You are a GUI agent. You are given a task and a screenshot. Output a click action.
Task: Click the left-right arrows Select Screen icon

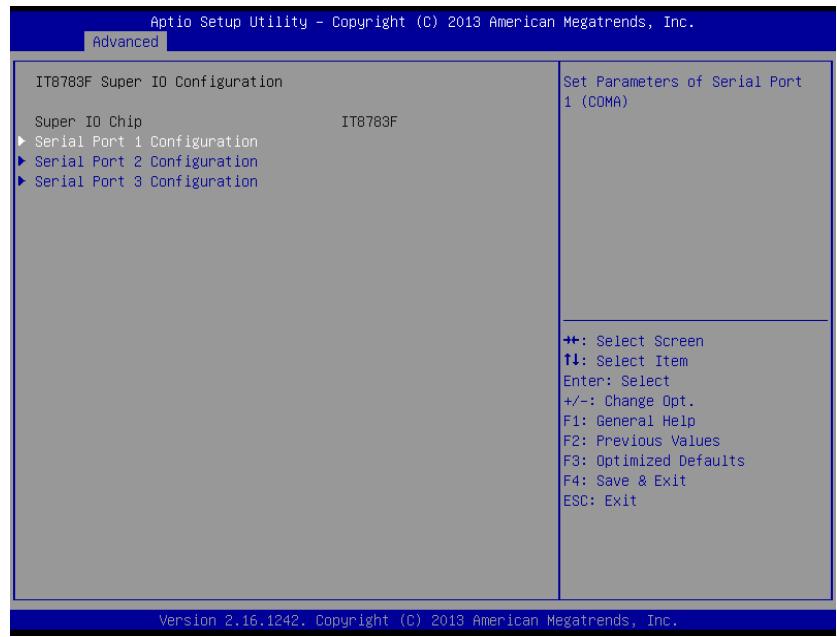pyautogui.click(x=572, y=340)
